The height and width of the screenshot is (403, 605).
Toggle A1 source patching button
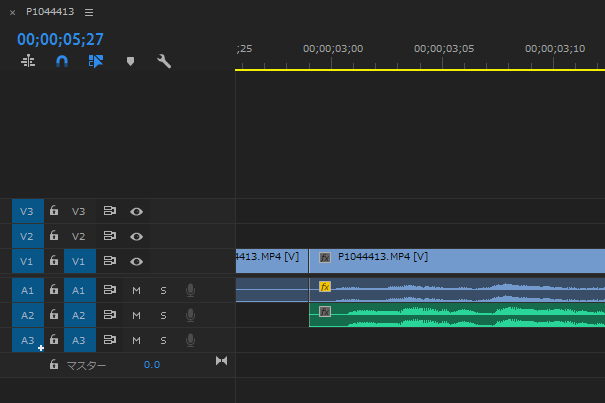[28, 290]
